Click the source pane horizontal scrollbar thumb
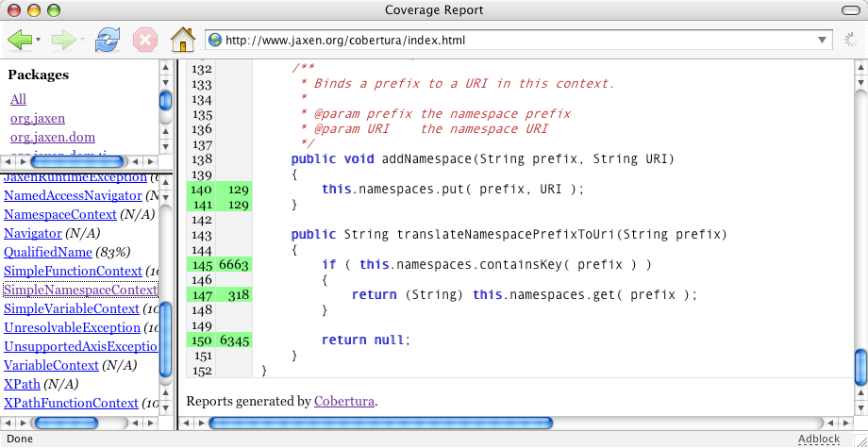 tap(381, 423)
